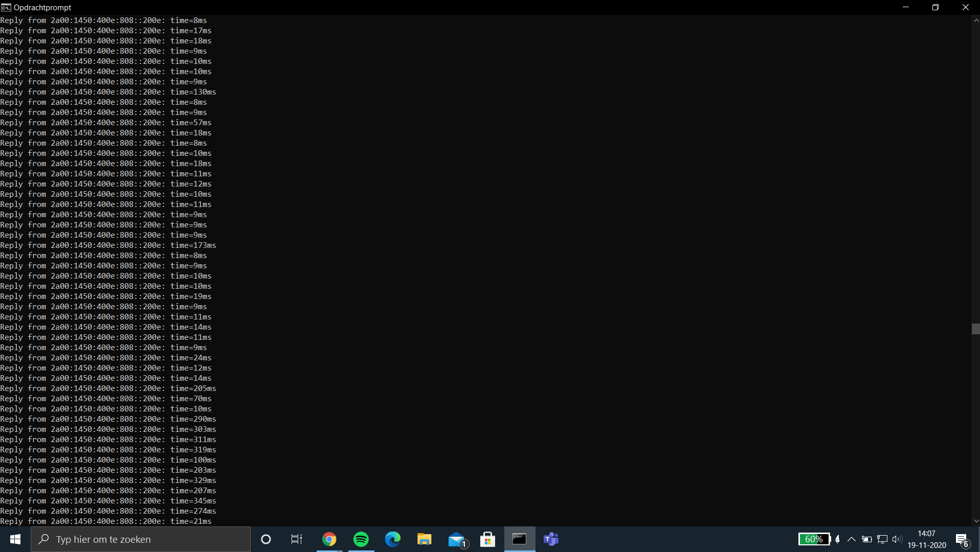Minimize the Opdrachtprompt window
Screen dimensions: 980x552
tap(906, 7)
